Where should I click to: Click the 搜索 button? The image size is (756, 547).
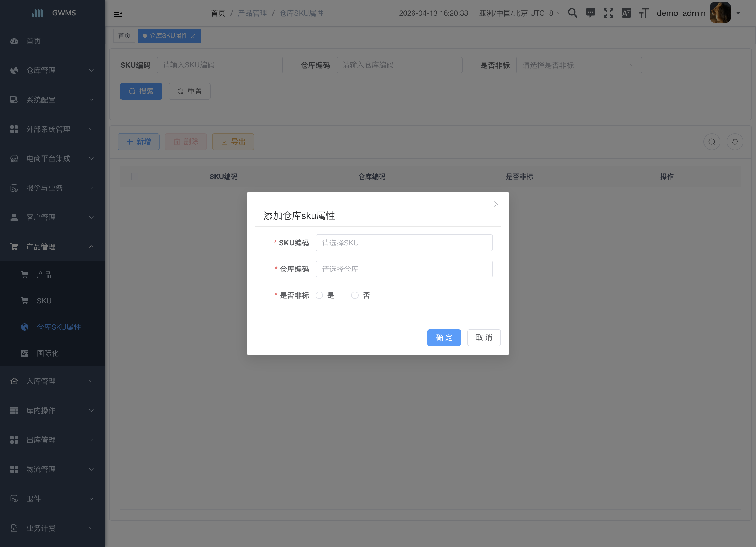click(x=141, y=91)
